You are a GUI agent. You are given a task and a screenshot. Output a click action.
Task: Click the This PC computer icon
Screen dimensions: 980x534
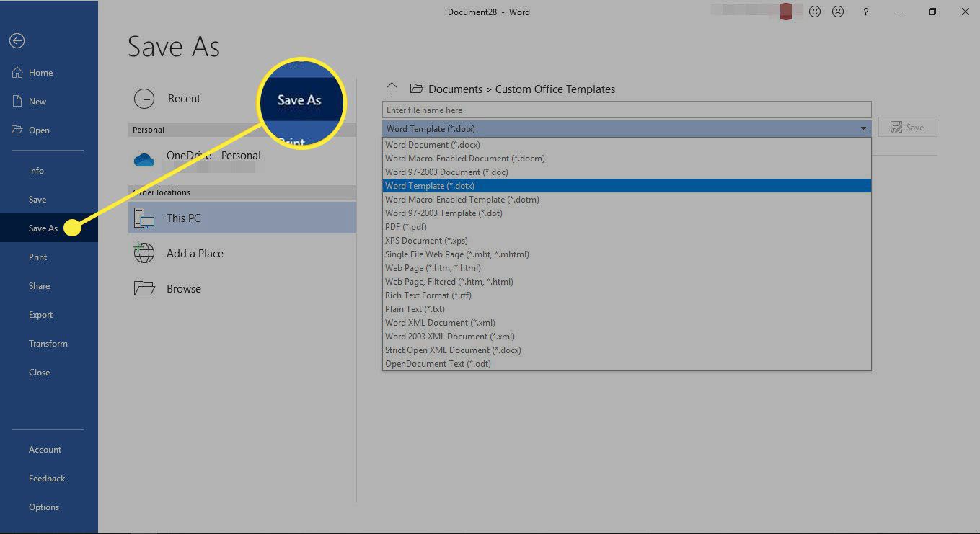144,218
